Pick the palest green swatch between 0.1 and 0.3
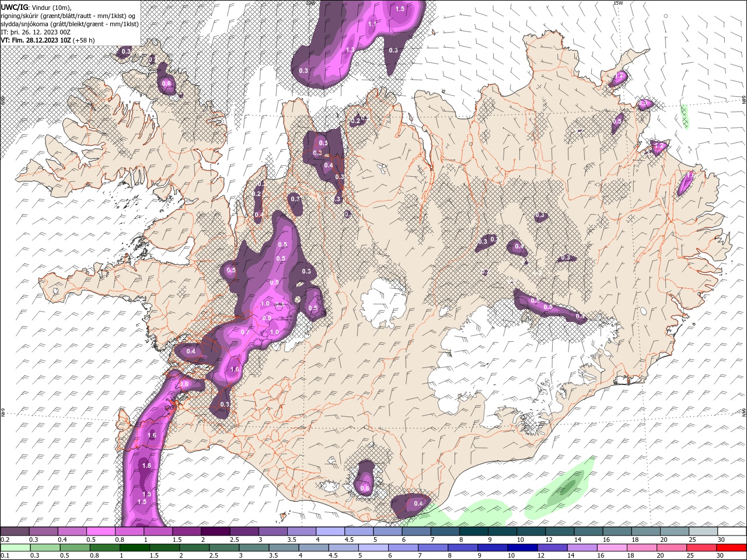Screen dimensions: 747x560 tap(15, 548)
